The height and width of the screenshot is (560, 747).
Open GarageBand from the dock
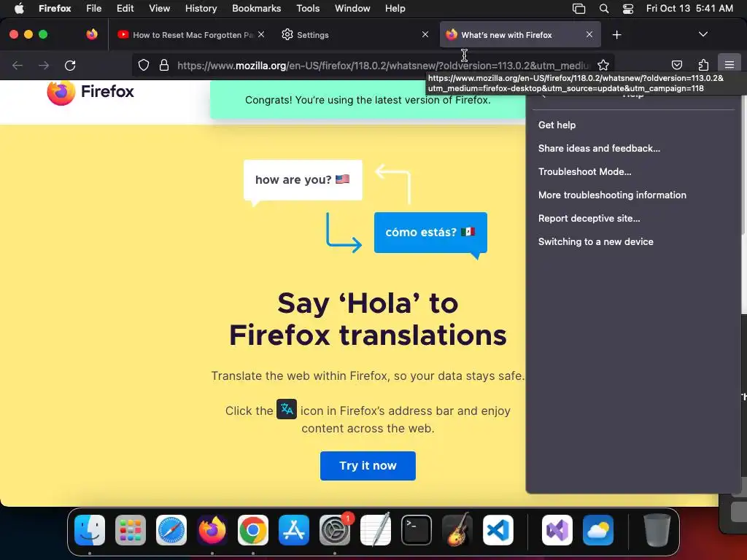pyautogui.click(x=457, y=530)
